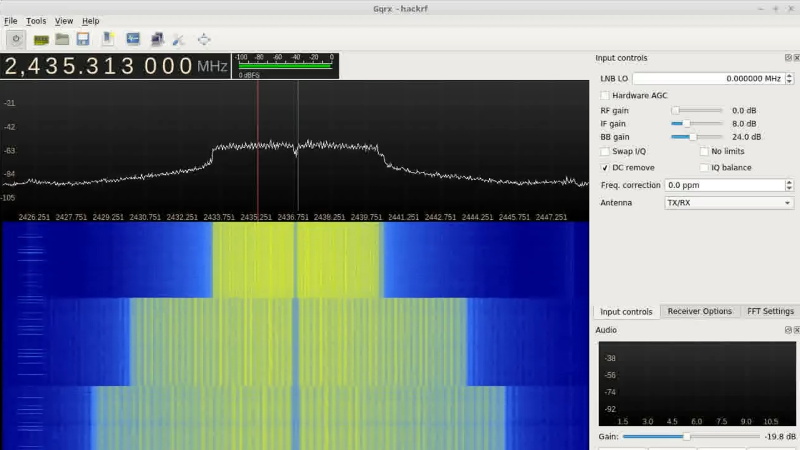Click the full screen arrows icon
Screen dimensions: 800x450
click(x=204, y=40)
